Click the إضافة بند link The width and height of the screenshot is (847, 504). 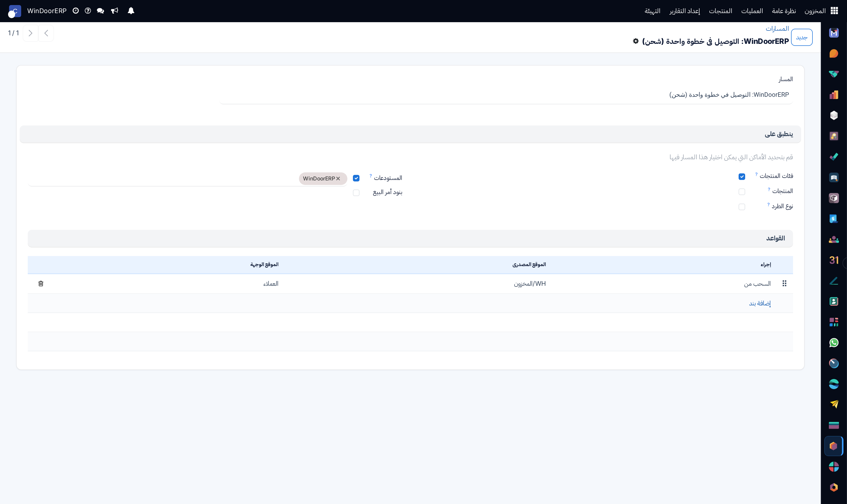760,303
